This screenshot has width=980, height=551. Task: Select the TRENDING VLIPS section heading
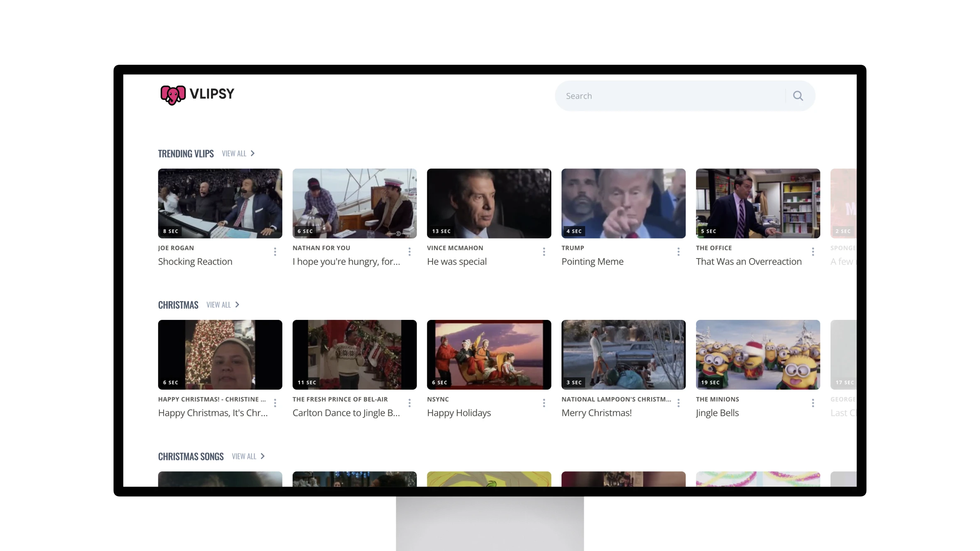click(186, 153)
